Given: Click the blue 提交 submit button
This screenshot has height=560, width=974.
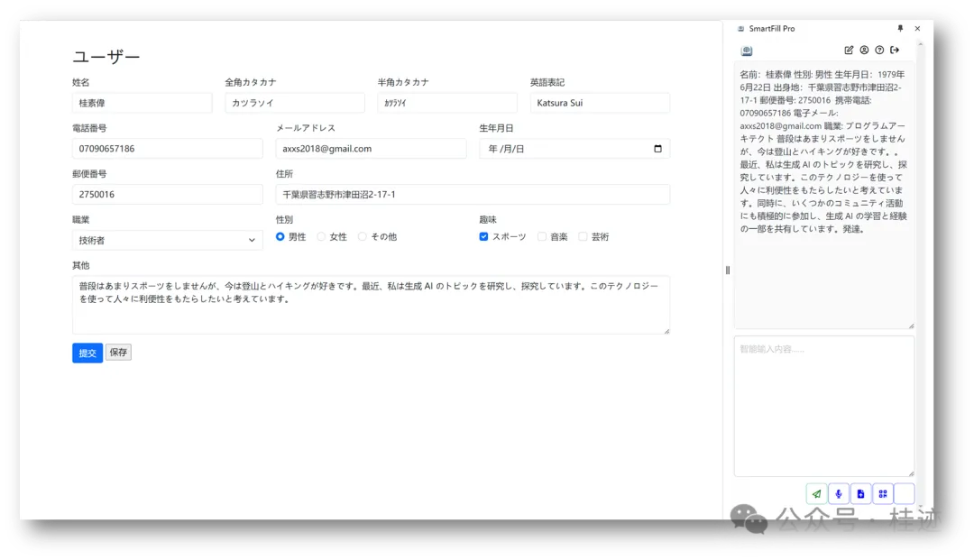Looking at the screenshot, I should 87,353.
